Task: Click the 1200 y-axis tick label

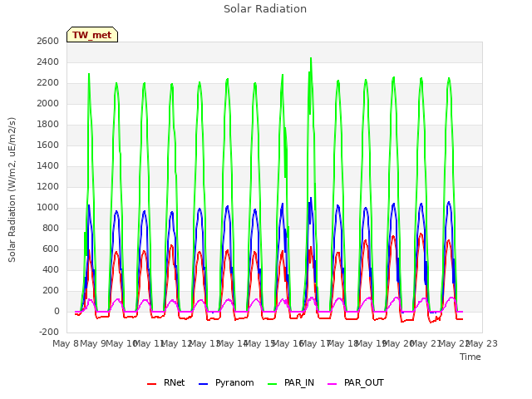Action: (48, 186)
